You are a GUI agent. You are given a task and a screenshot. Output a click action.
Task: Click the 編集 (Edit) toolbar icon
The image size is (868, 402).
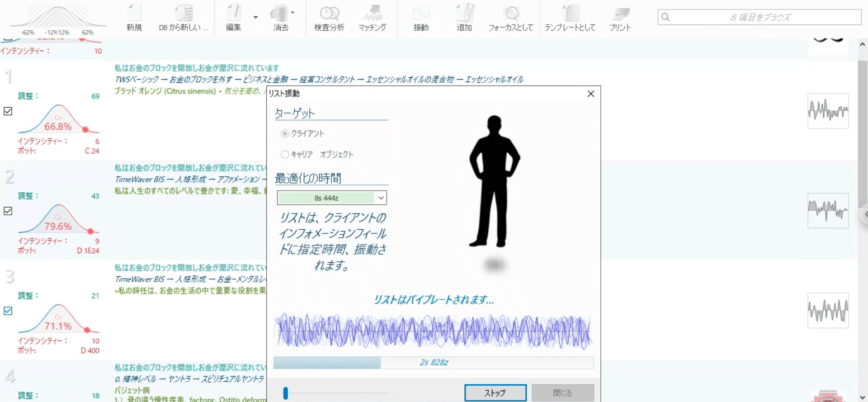[233, 18]
